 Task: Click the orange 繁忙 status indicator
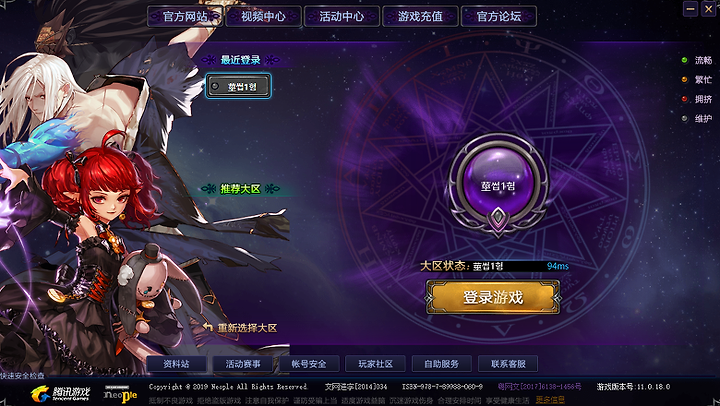tap(685, 79)
